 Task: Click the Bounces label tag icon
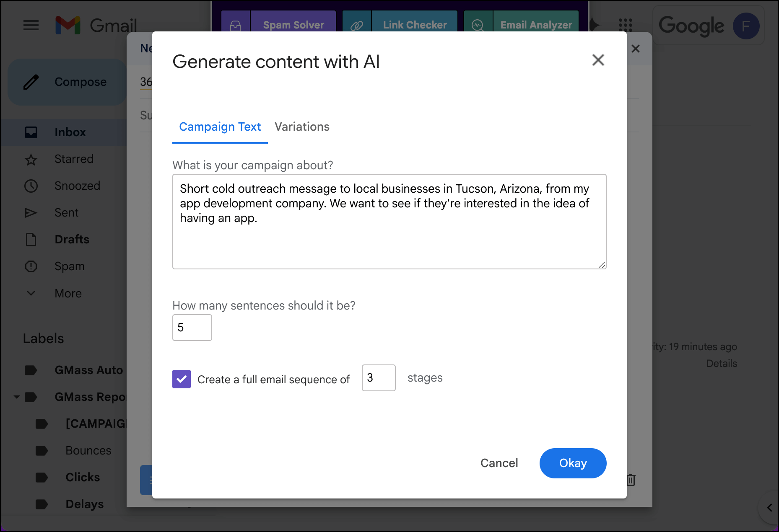[x=42, y=451]
